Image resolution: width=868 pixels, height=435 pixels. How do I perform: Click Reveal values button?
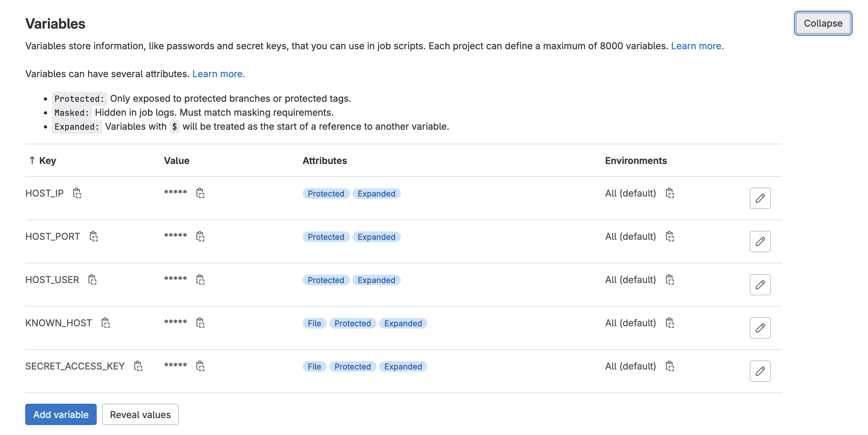click(x=140, y=414)
